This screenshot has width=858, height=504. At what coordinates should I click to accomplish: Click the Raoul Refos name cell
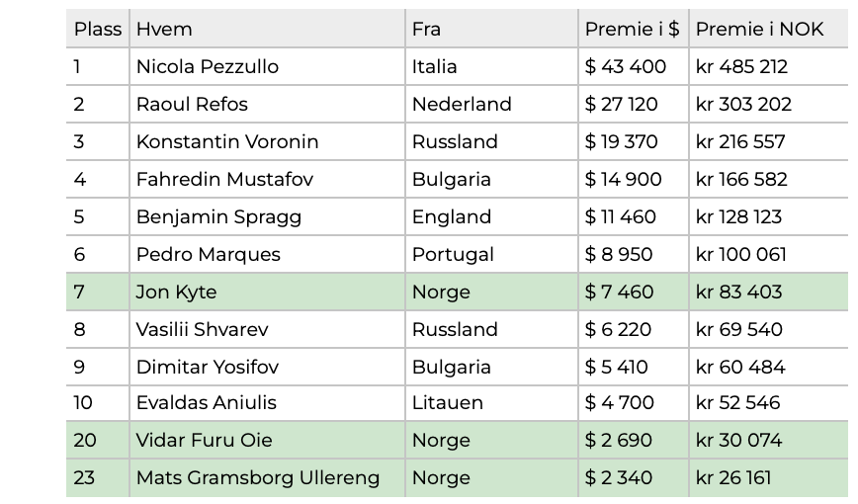pyautogui.click(x=268, y=104)
